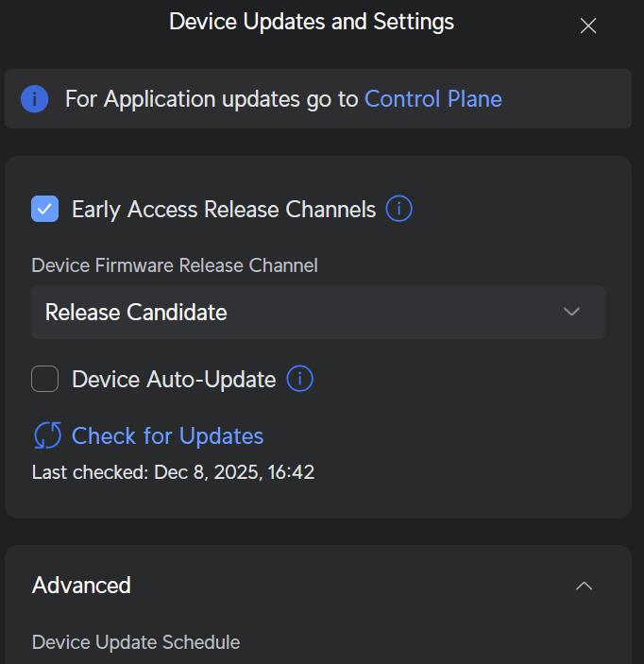
Task: Click the For Application updates banner text
Action: [x=212, y=99]
